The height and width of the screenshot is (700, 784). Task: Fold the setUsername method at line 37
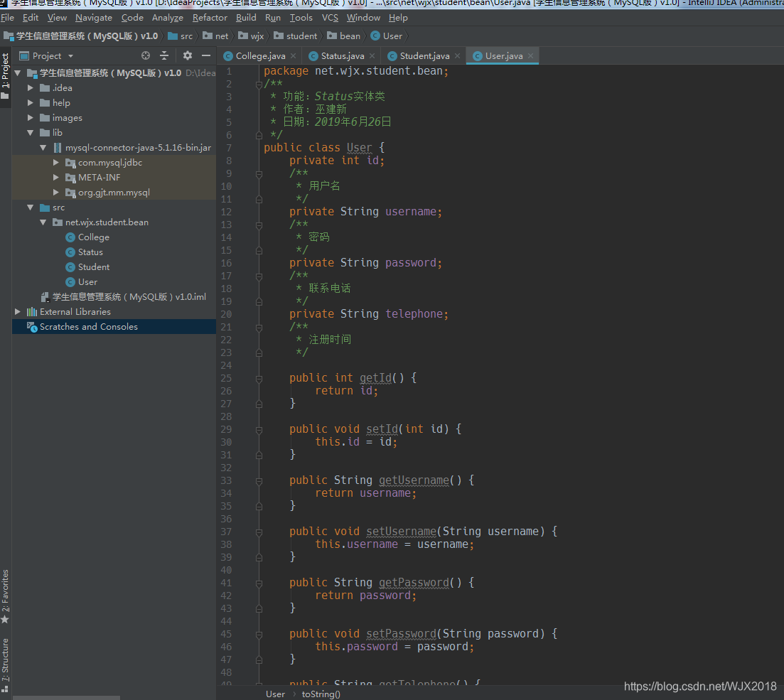pos(259,532)
